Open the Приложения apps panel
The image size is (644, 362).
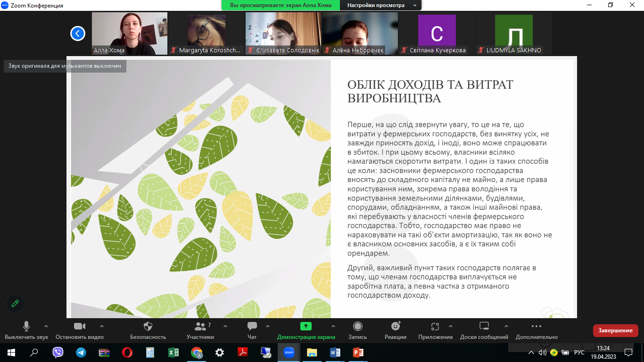(435, 330)
